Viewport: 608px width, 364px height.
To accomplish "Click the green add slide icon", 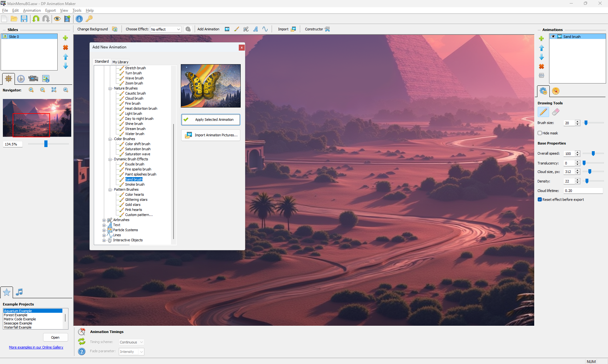I will pos(66,38).
